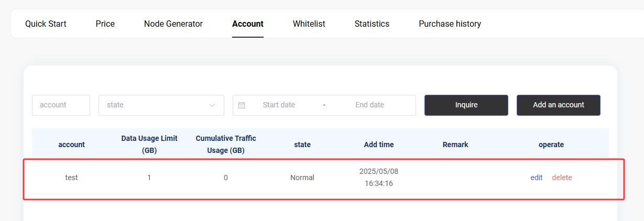Pick the Start date field

[279, 105]
